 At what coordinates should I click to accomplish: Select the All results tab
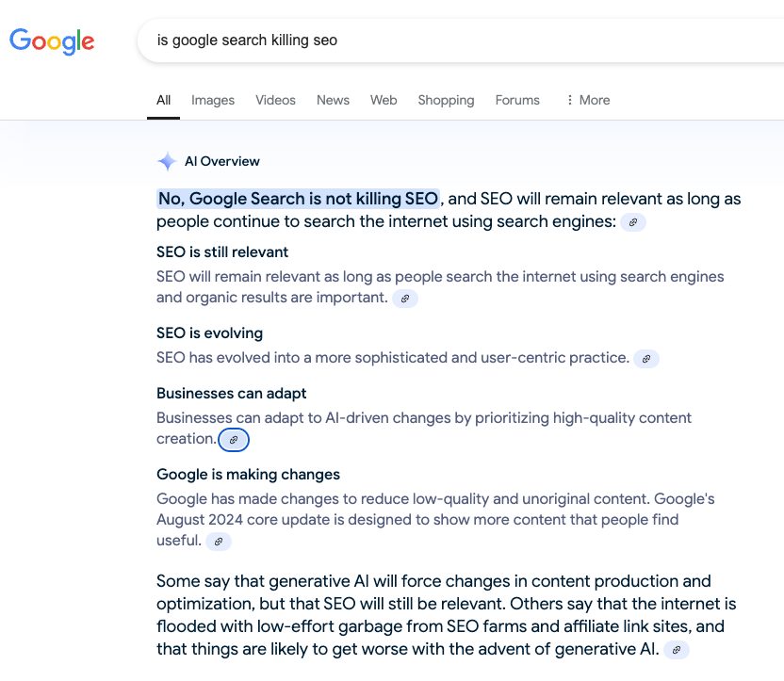pos(164,100)
